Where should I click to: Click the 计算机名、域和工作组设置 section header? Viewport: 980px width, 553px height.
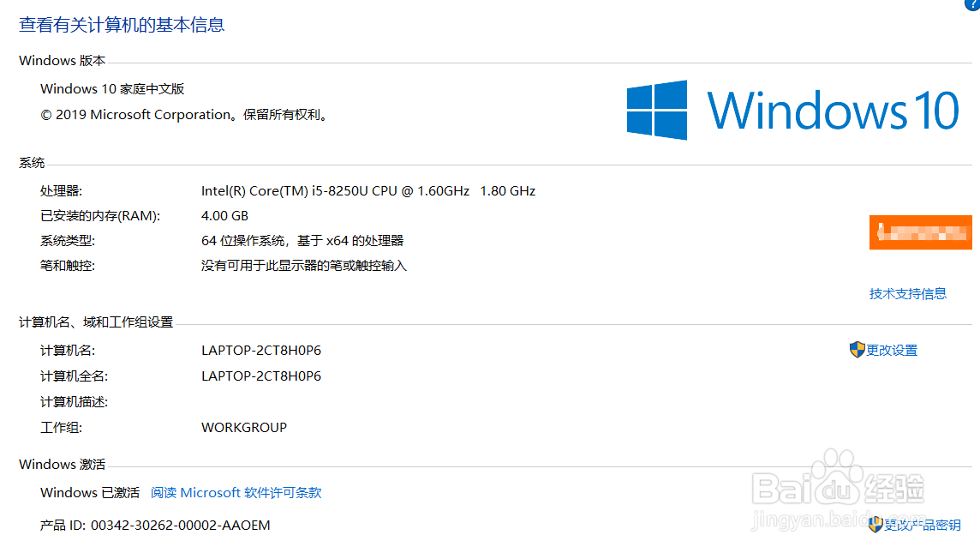[x=96, y=322]
